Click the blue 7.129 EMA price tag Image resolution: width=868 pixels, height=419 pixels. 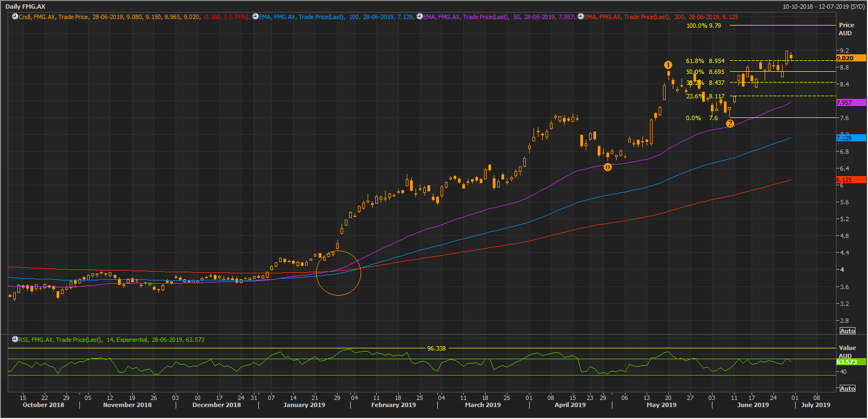coord(851,138)
